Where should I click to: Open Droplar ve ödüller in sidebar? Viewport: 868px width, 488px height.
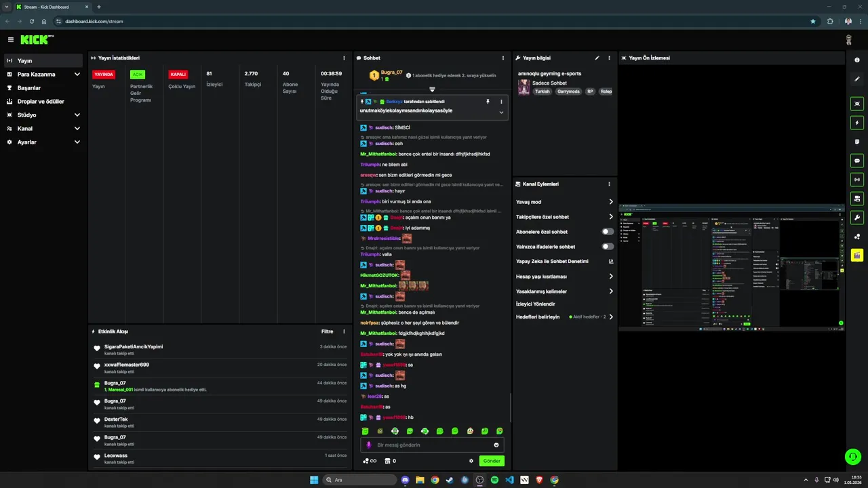[x=43, y=102]
